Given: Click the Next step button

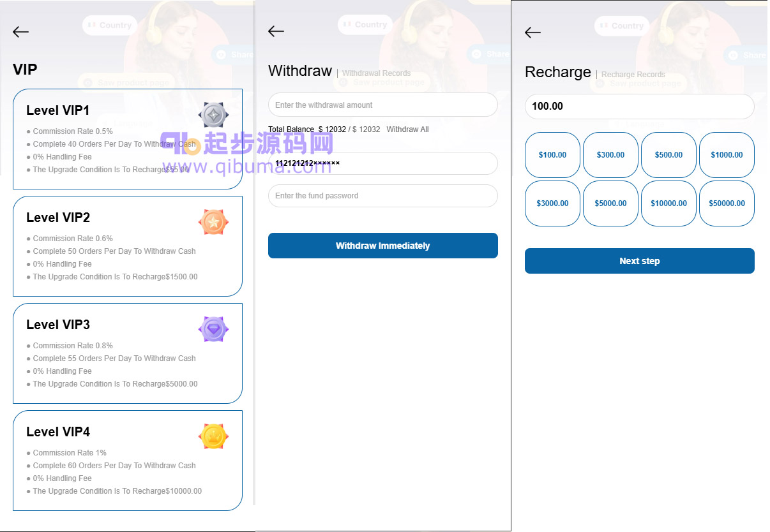Looking at the screenshot, I should 640,261.
